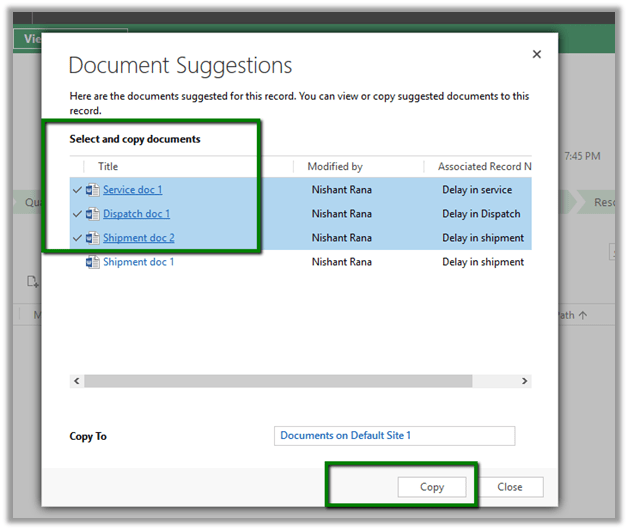Uncheck the Shipment doc 2 row checkmark

coord(77,238)
